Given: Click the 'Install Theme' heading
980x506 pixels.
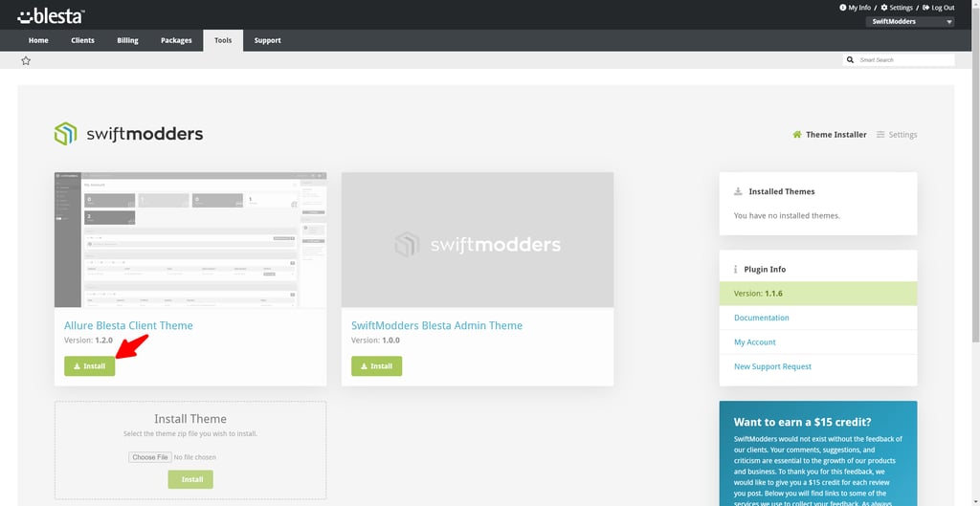Looking at the screenshot, I should [x=190, y=419].
